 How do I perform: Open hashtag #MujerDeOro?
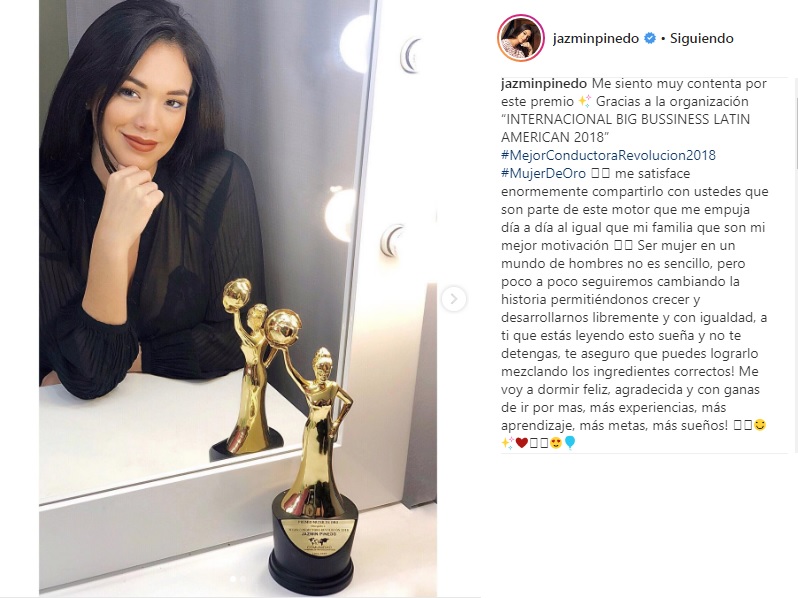pos(543,173)
